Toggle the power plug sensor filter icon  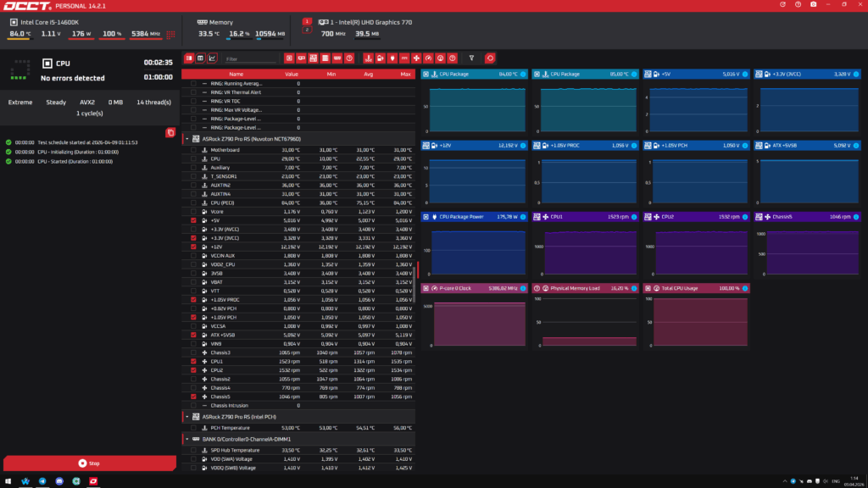pos(392,58)
